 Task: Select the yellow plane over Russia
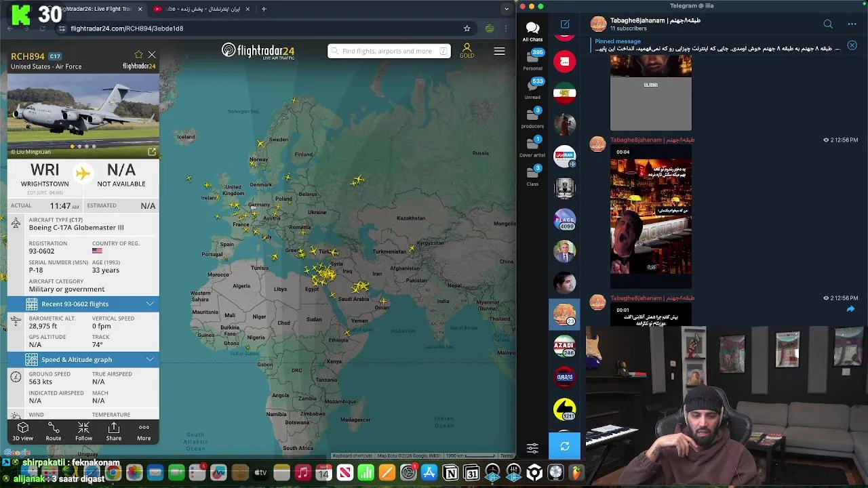tap(358, 180)
